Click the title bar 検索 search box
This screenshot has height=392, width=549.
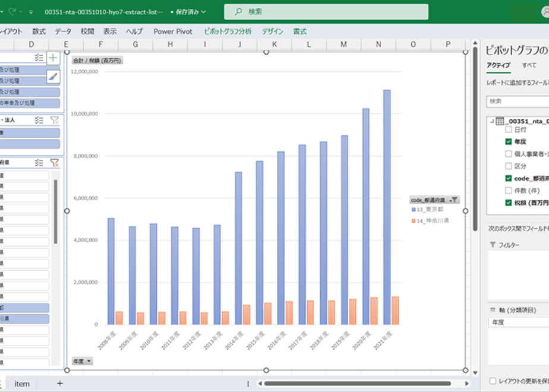326,11
